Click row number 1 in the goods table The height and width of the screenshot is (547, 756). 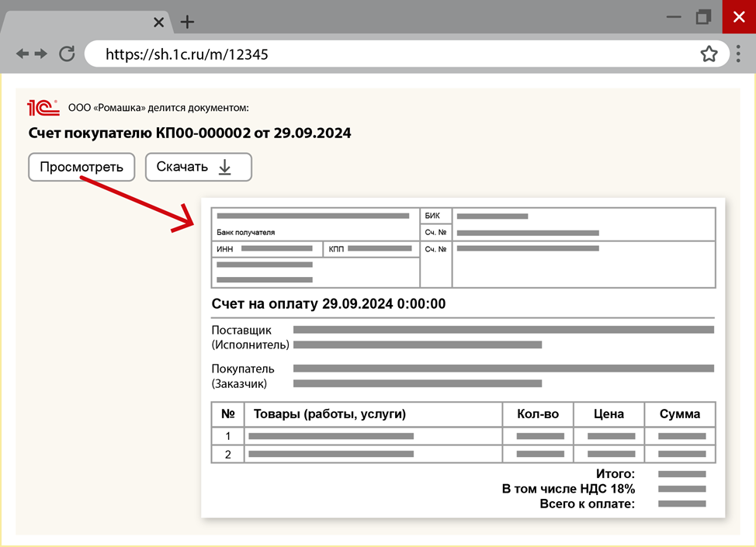click(227, 435)
